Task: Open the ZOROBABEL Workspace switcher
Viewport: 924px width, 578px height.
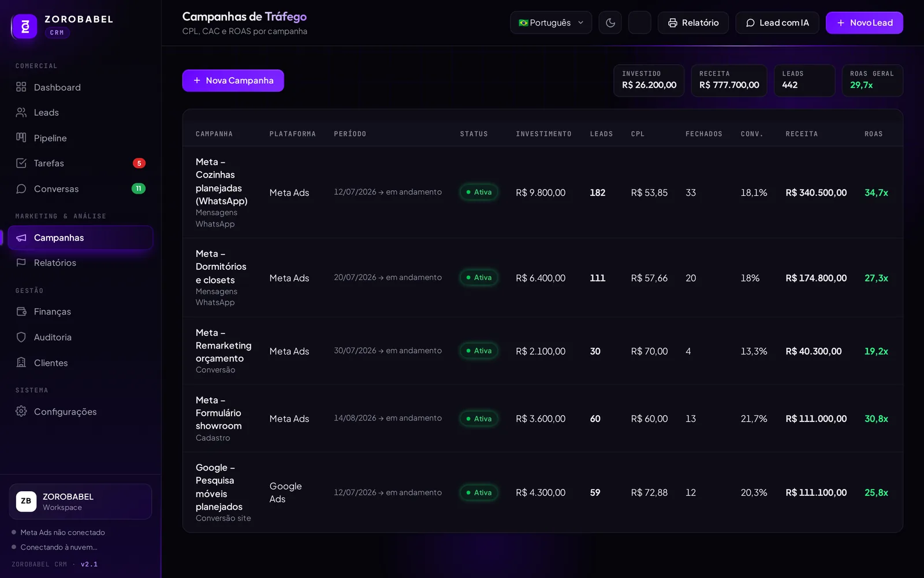Action: tap(80, 501)
